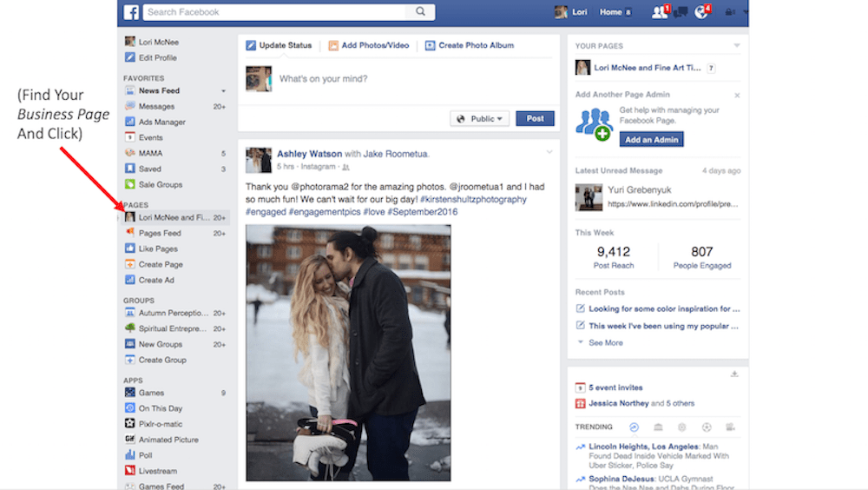Select News Feed in favorites
This screenshot has height=490, width=868.
pos(159,90)
